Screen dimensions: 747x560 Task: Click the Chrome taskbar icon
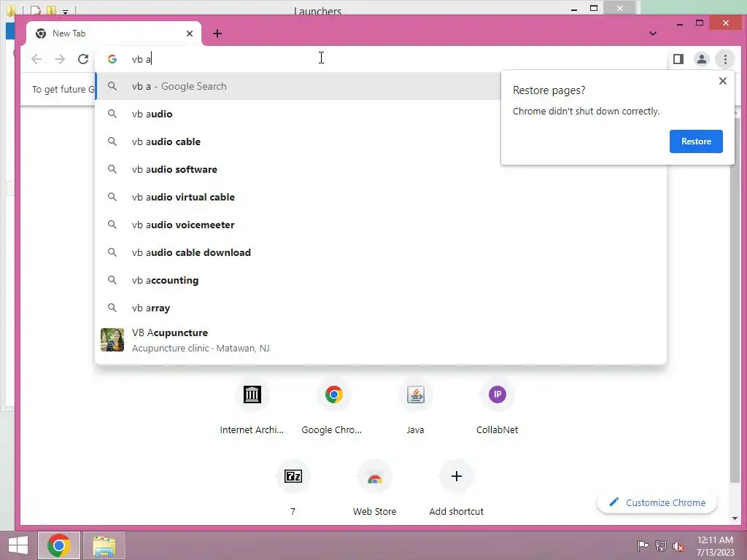coord(58,545)
